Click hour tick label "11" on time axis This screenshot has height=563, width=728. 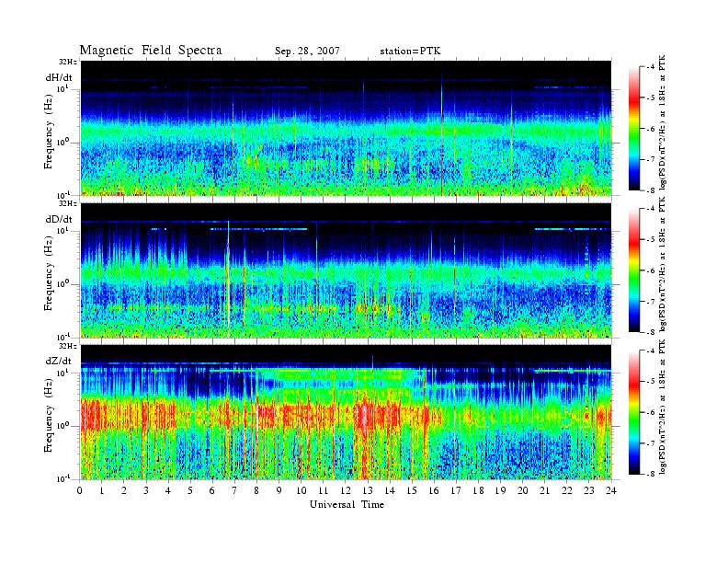click(x=324, y=490)
